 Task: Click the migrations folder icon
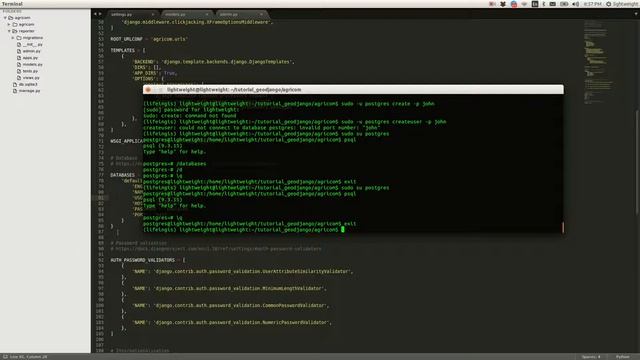point(18,38)
